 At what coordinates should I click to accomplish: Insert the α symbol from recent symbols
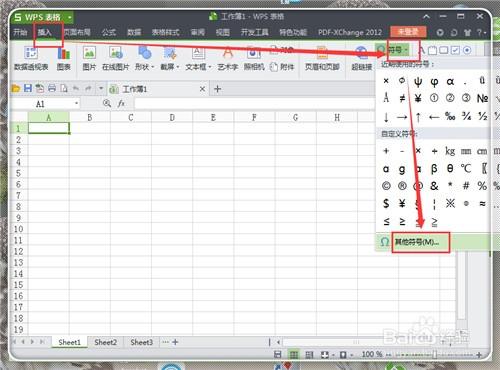click(x=450, y=81)
